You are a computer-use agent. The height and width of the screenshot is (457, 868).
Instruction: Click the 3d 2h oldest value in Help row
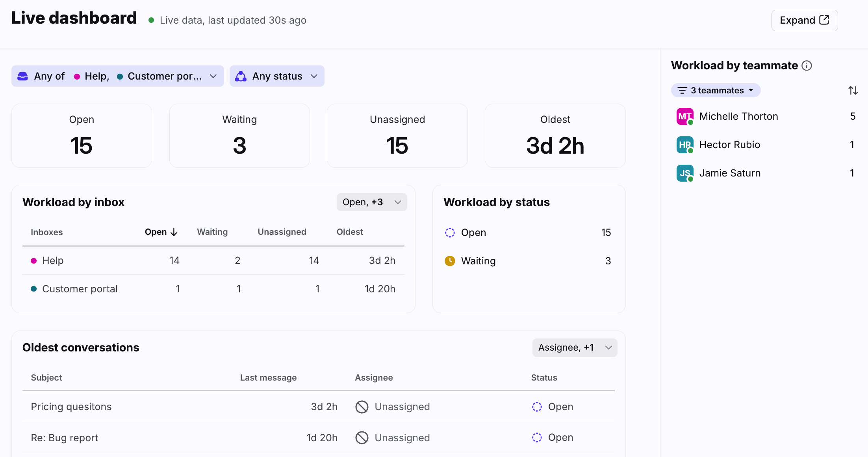point(382,261)
